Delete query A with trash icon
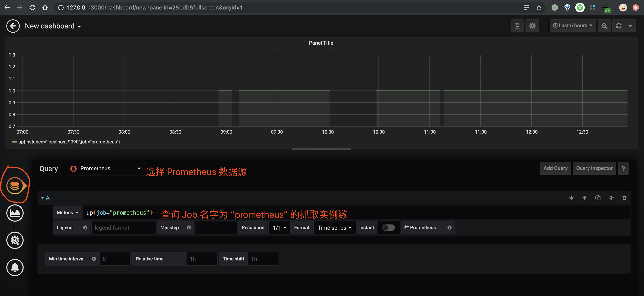Image resolution: width=644 pixels, height=296 pixels. click(x=624, y=198)
